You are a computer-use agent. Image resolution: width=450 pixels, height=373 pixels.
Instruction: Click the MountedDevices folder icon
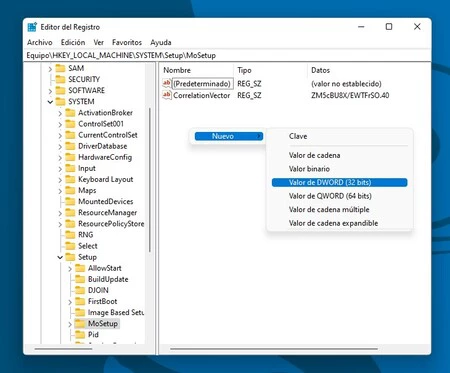(70, 201)
